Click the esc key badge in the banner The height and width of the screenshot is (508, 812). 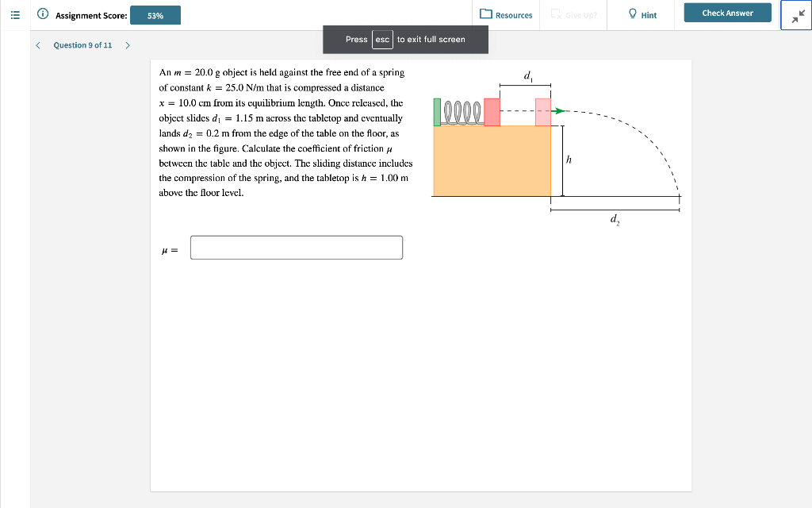point(382,39)
